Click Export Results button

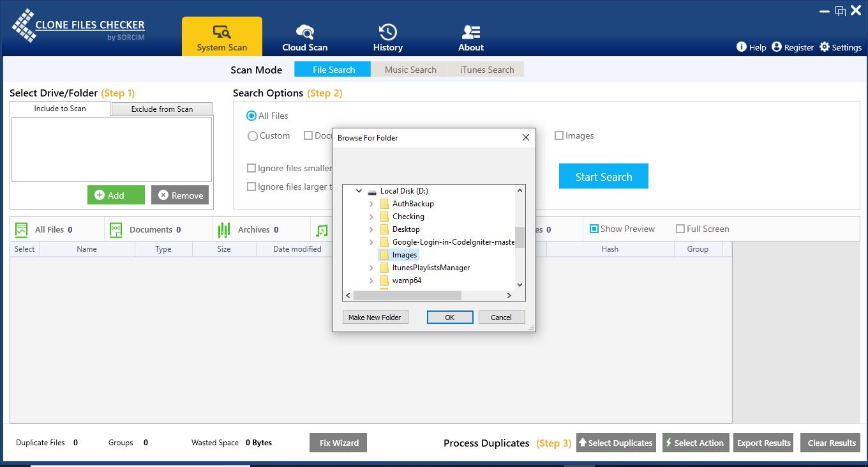tap(763, 443)
